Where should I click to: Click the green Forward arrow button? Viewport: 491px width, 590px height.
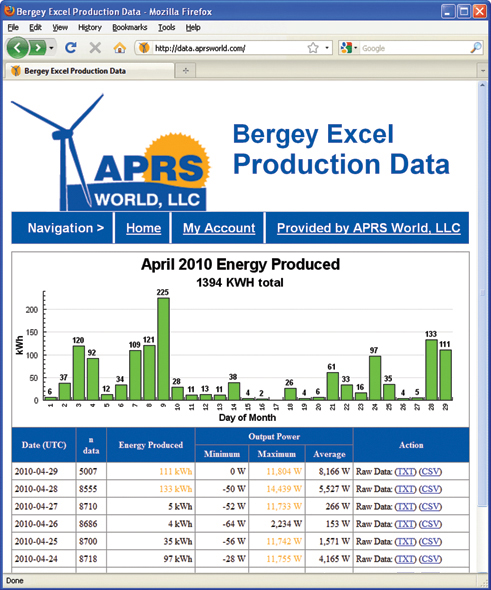(38, 48)
